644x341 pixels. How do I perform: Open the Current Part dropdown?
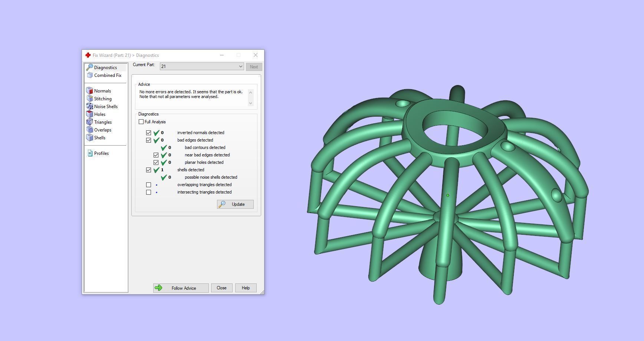point(202,66)
